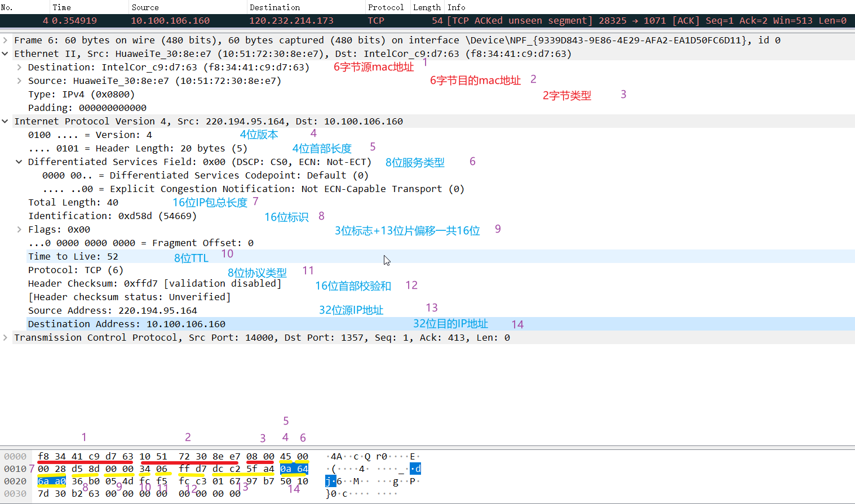Sort packets by the Time column header
The width and height of the screenshot is (855, 504).
[x=62, y=7]
